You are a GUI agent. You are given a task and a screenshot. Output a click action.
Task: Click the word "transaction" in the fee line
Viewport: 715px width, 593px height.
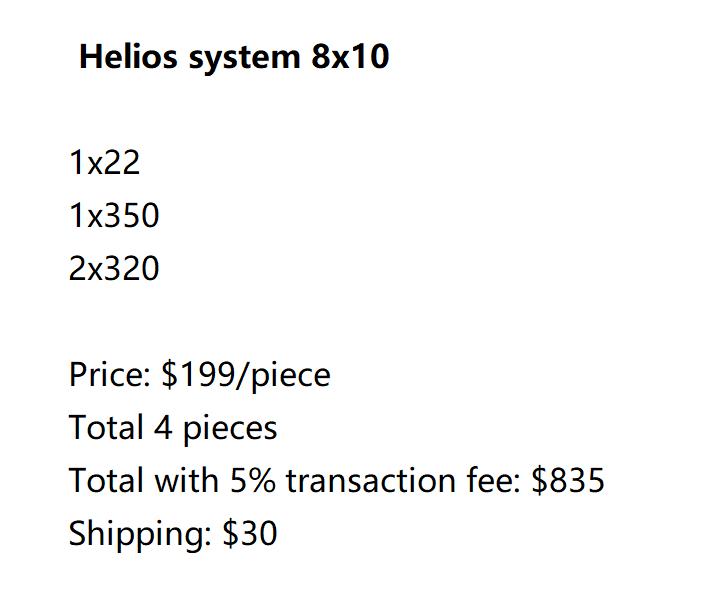tap(371, 482)
